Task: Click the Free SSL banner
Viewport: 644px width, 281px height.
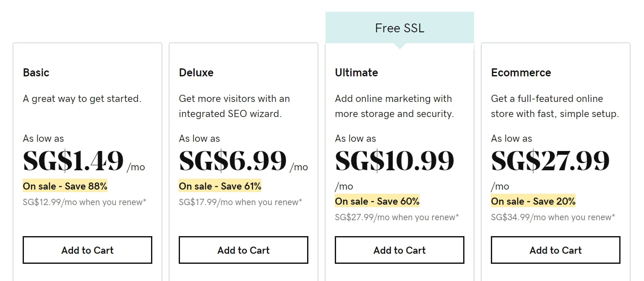Action: 399,28
